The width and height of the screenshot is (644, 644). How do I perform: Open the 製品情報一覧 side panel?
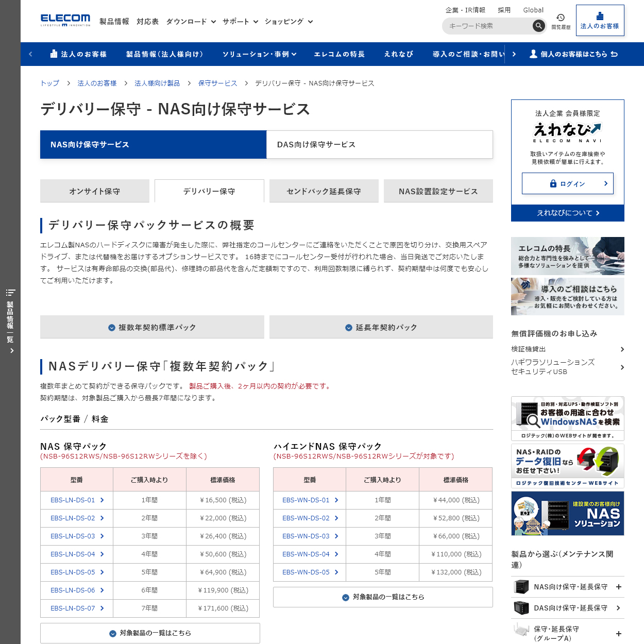point(10,322)
